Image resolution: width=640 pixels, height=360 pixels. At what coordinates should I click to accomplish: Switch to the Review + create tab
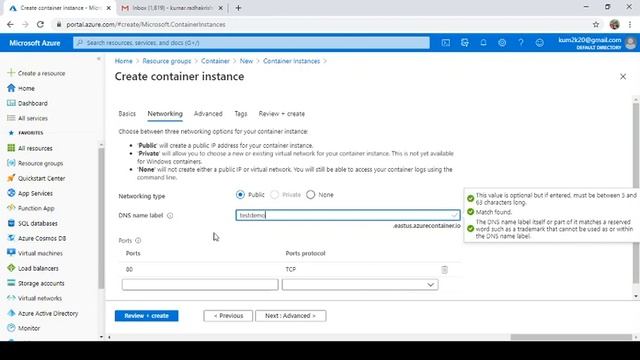pyautogui.click(x=282, y=114)
